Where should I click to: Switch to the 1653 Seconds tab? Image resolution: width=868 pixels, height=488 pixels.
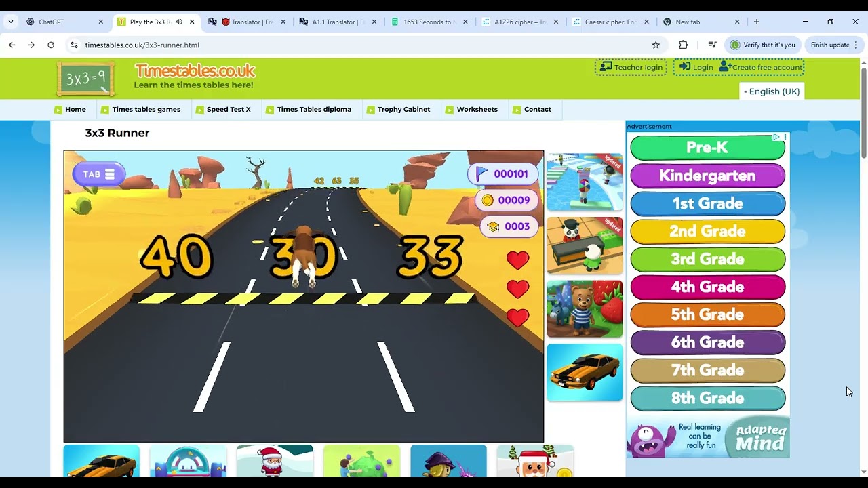429,22
